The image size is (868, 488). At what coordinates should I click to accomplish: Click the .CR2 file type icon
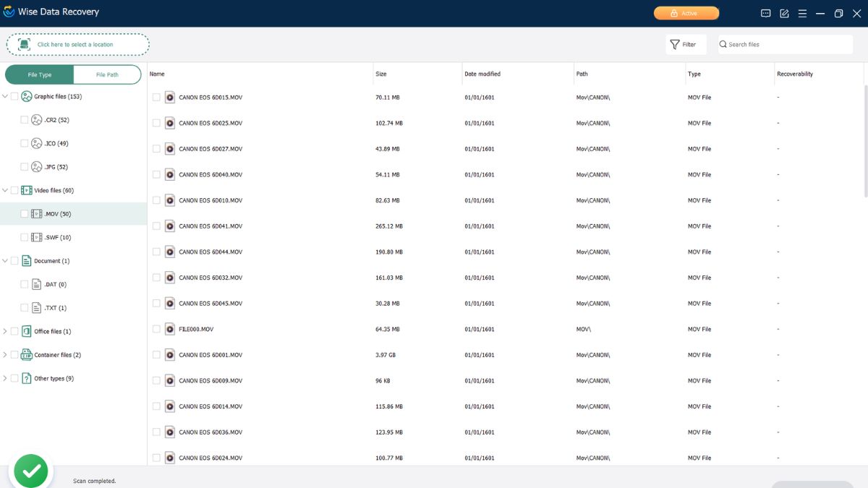(37, 120)
